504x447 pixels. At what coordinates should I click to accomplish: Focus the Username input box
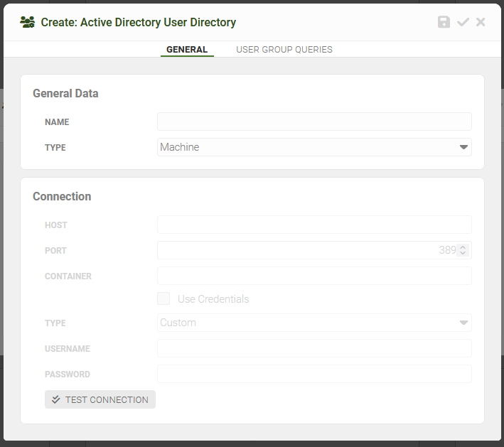pos(314,348)
